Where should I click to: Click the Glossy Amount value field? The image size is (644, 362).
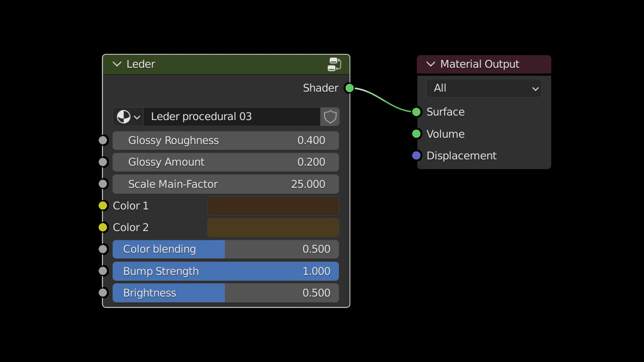click(225, 162)
